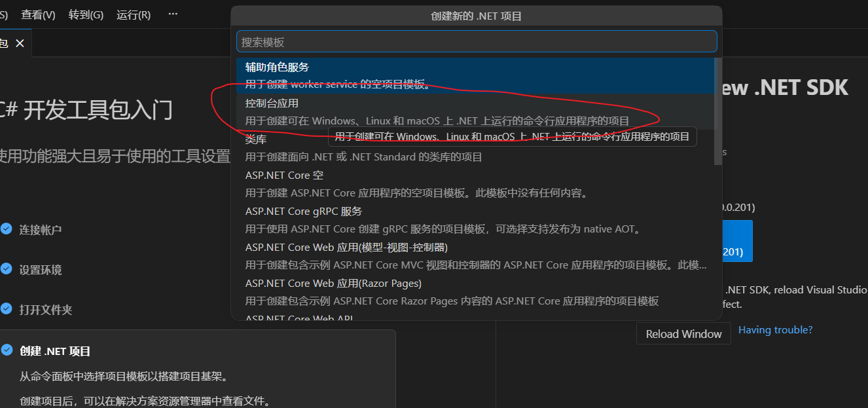The height and width of the screenshot is (408, 868).
Task: Click the 创建新的 .NET 项目 dialog title
Action: [x=477, y=16]
